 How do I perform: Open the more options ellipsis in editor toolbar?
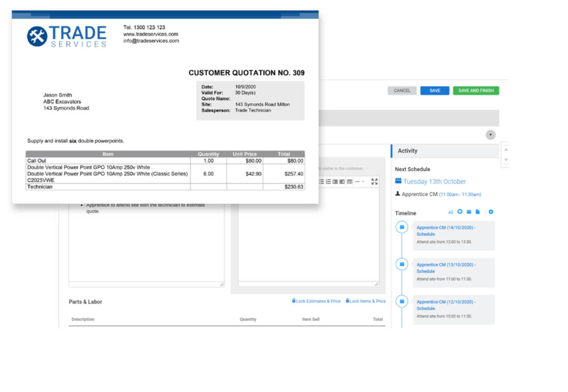tap(357, 181)
